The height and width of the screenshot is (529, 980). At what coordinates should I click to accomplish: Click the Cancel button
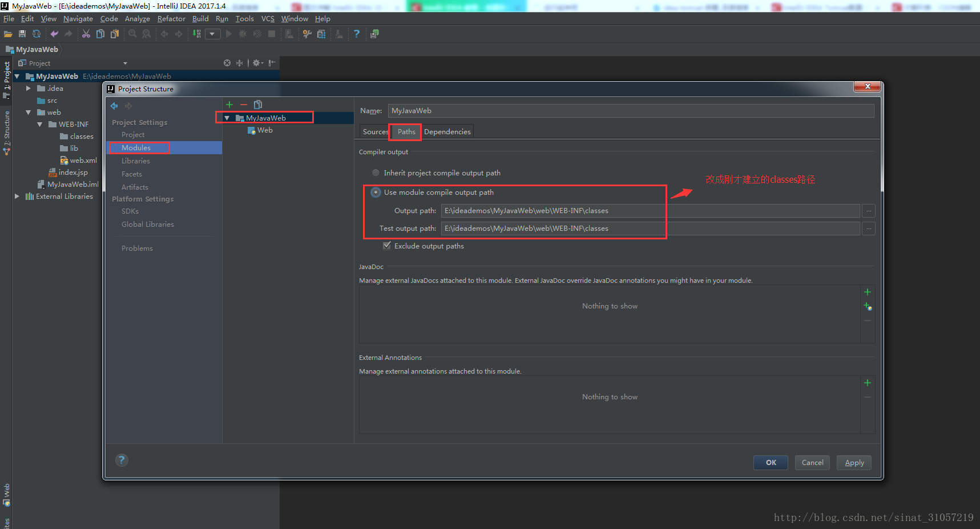812,463
